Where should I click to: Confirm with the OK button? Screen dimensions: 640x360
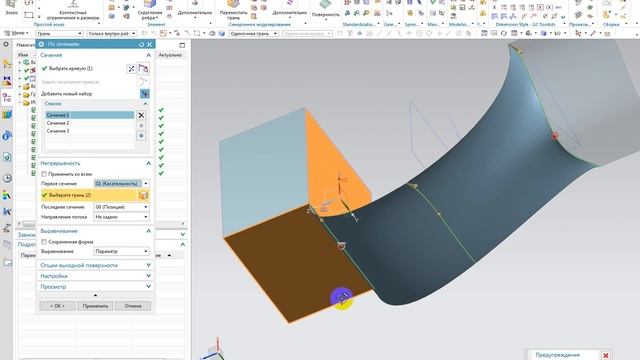coord(57,306)
